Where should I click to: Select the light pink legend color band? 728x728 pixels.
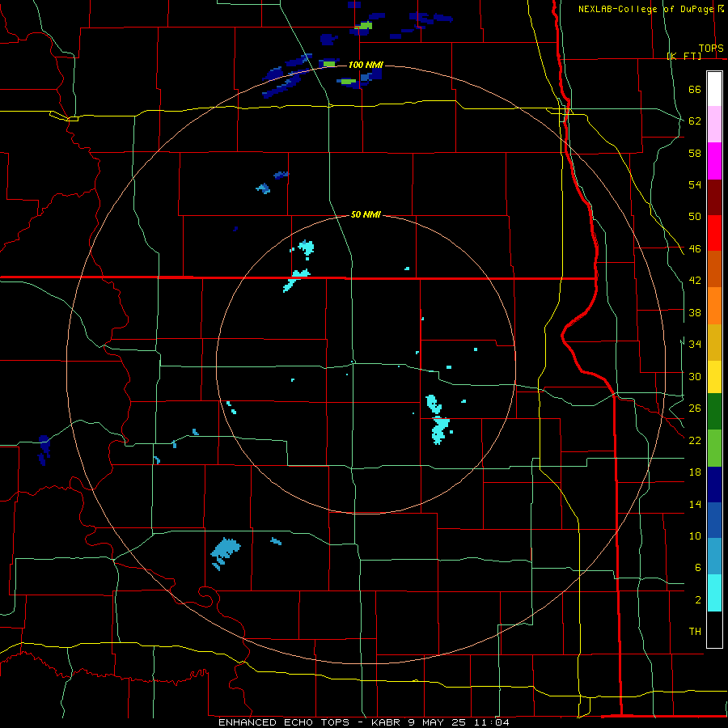click(x=714, y=124)
